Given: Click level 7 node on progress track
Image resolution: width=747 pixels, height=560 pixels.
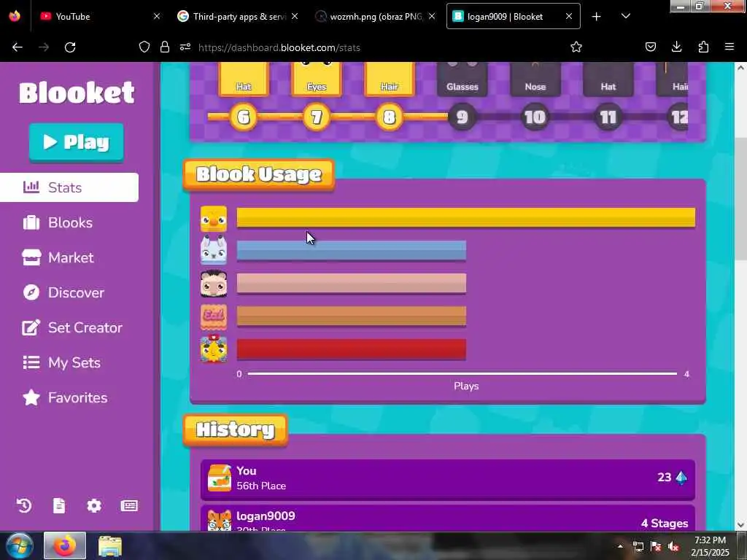Looking at the screenshot, I should pyautogui.click(x=317, y=117).
